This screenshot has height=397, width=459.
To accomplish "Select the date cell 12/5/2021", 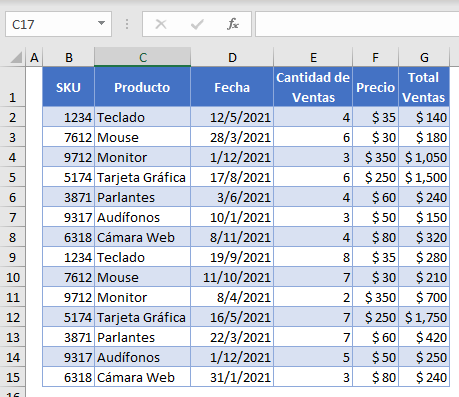I will (x=232, y=117).
